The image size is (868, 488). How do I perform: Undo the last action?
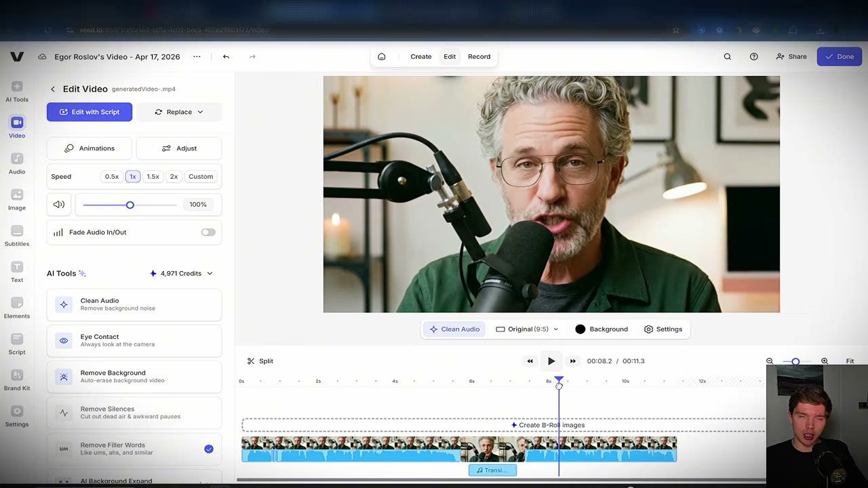(226, 57)
